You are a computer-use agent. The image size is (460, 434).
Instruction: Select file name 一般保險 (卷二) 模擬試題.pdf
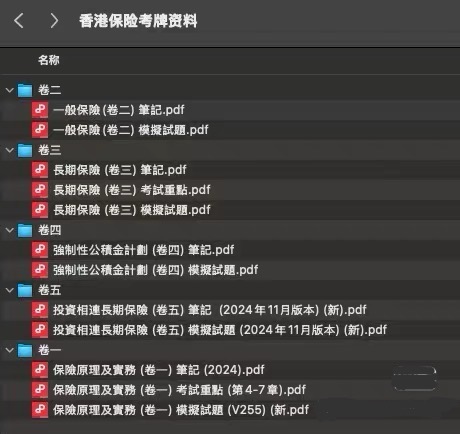pyautogui.click(x=131, y=130)
